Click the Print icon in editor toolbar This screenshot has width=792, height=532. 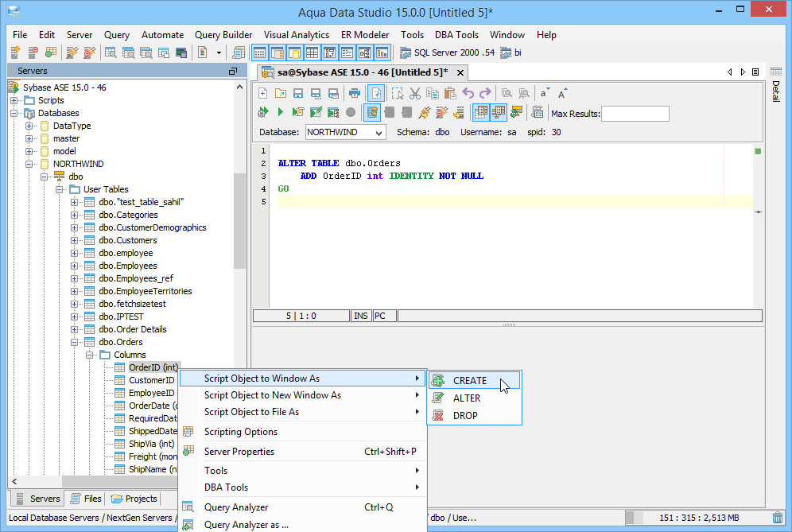click(355, 94)
